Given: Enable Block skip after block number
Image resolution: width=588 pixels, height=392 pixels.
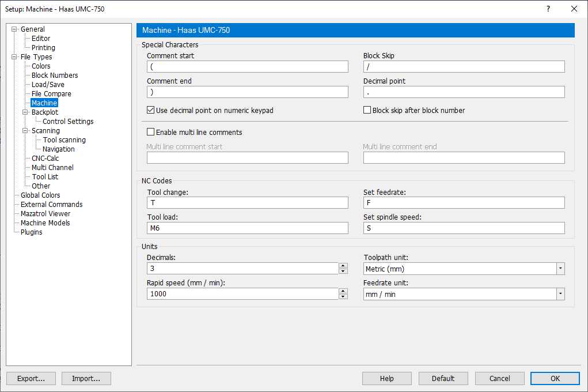Looking at the screenshot, I should [367, 110].
